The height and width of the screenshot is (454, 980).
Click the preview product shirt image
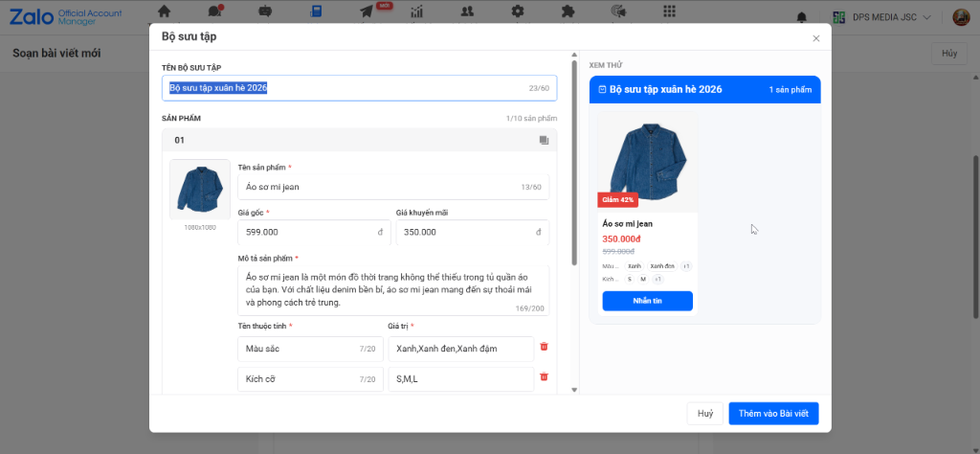tap(647, 162)
